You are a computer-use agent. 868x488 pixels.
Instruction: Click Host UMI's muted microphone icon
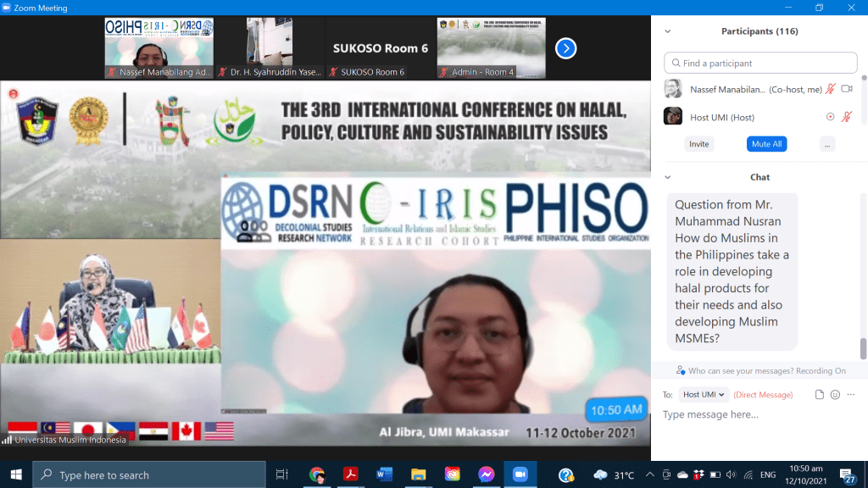coord(846,117)
